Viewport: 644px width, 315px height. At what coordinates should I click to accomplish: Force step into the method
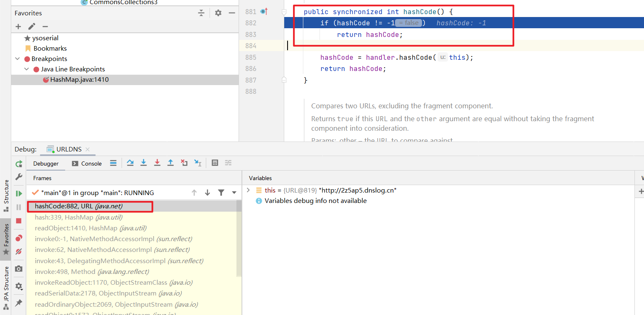click(x=157, y=163)
